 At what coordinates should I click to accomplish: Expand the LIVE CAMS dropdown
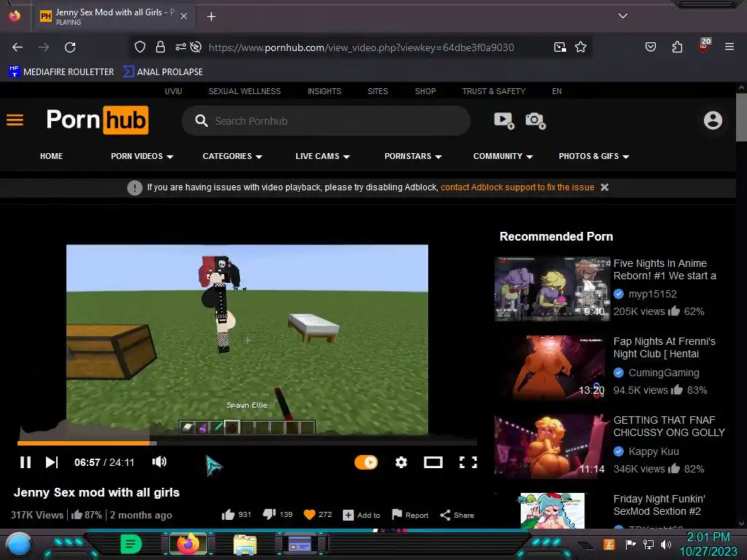click(x=322, y=156)
